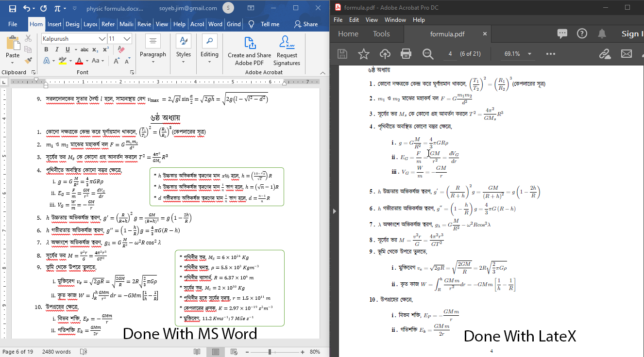
Task: Open Acrobat zoom level 69.1% dropdown
Action: pos(529,54)
